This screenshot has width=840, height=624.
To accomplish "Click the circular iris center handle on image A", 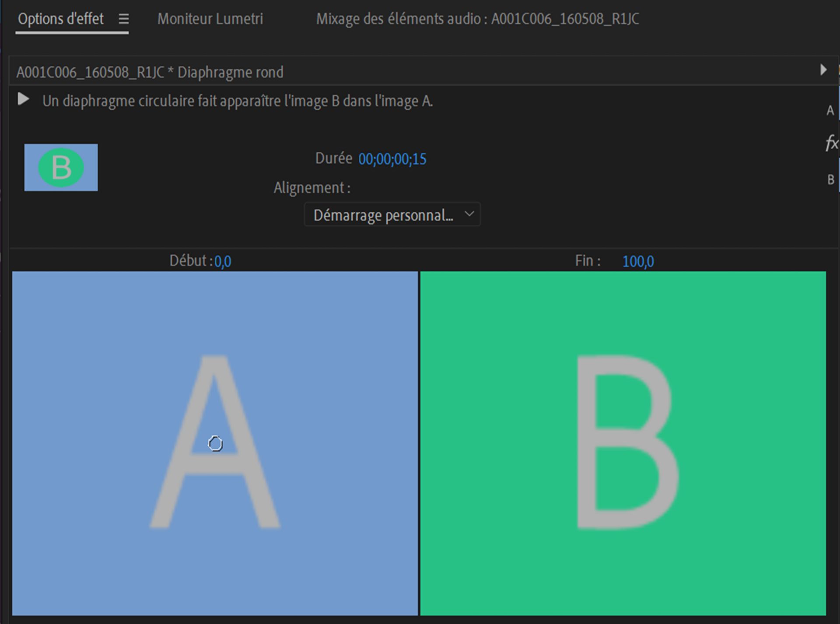I will [x=215, y=444].
